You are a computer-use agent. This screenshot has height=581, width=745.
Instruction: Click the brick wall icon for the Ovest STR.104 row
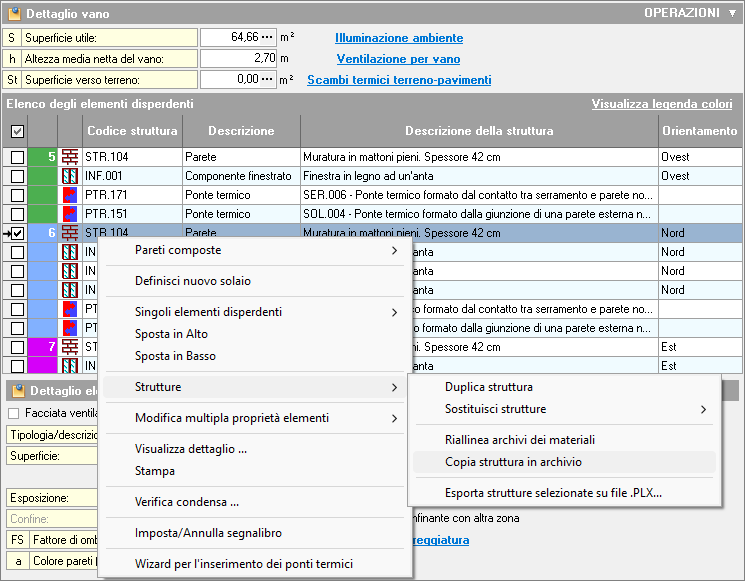(x=70, y=157)
